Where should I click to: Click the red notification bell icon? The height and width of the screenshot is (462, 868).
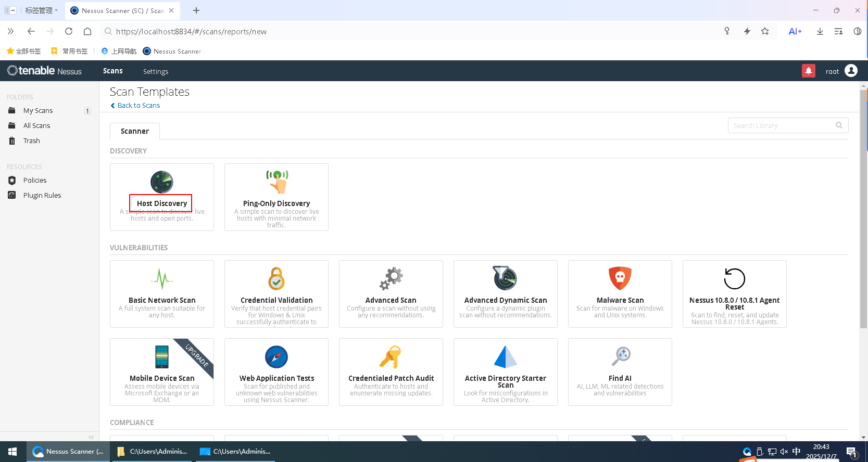click(808, 71)
